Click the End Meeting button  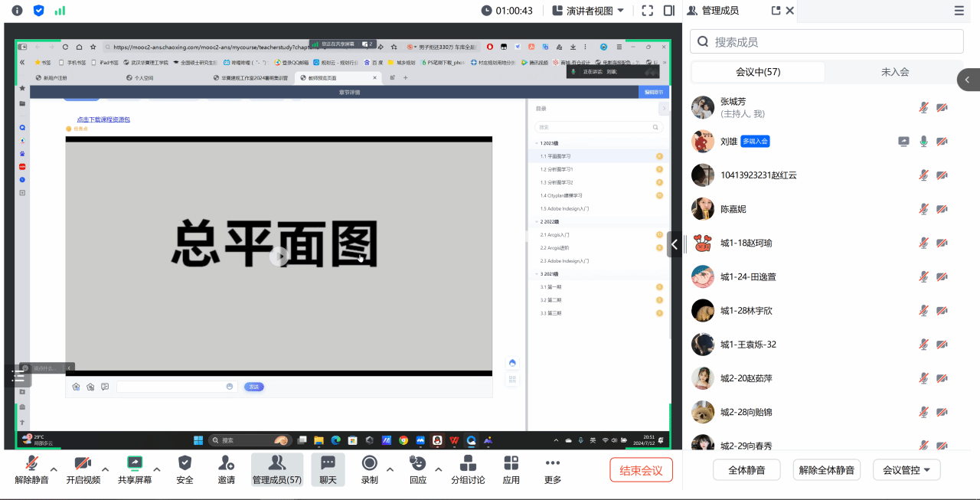[641, 470]
